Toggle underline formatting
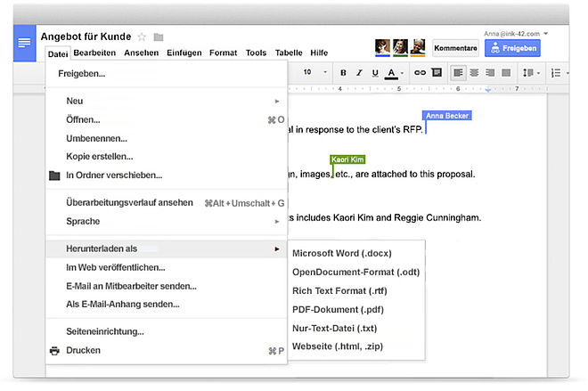Viewport: 588px width, 391px height. pyautogui.click(x=375, y=73)
